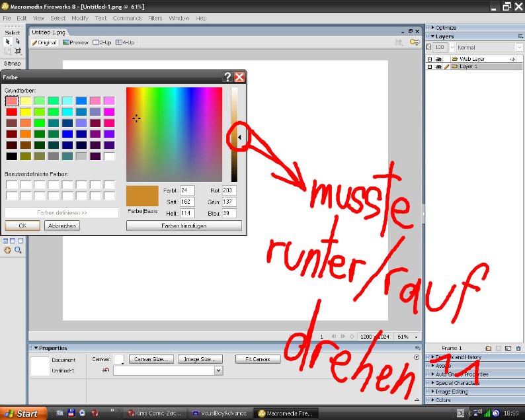
Task: Select the Pointer tool in the toolbox
Action: (x=8, y=41)
